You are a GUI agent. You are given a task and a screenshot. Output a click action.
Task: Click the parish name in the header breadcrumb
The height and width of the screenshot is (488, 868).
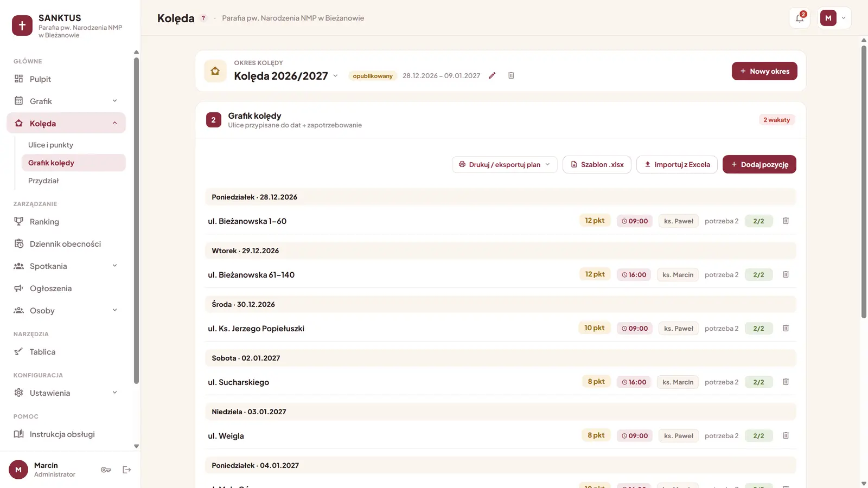(293, 18)
